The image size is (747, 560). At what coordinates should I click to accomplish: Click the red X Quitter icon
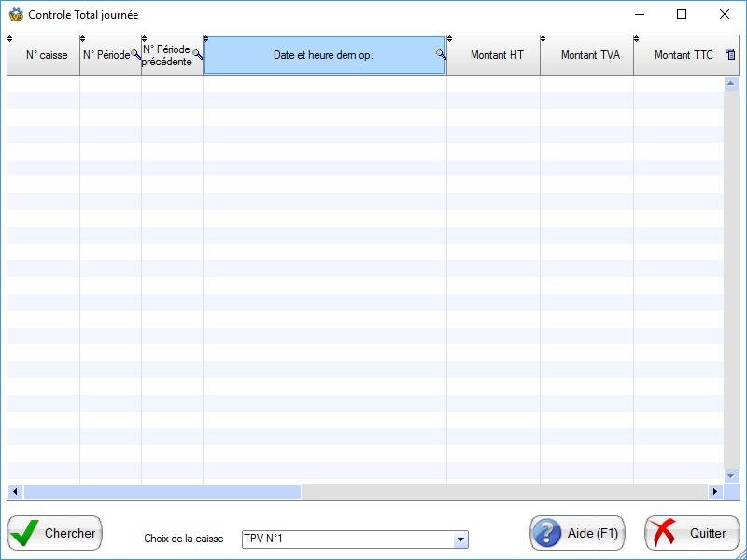[664, 533]
